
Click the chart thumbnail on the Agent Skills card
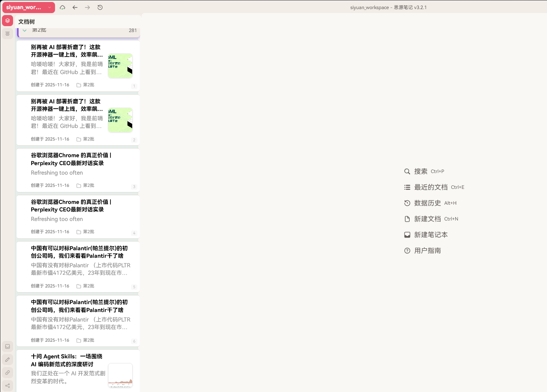coord(120,375)
